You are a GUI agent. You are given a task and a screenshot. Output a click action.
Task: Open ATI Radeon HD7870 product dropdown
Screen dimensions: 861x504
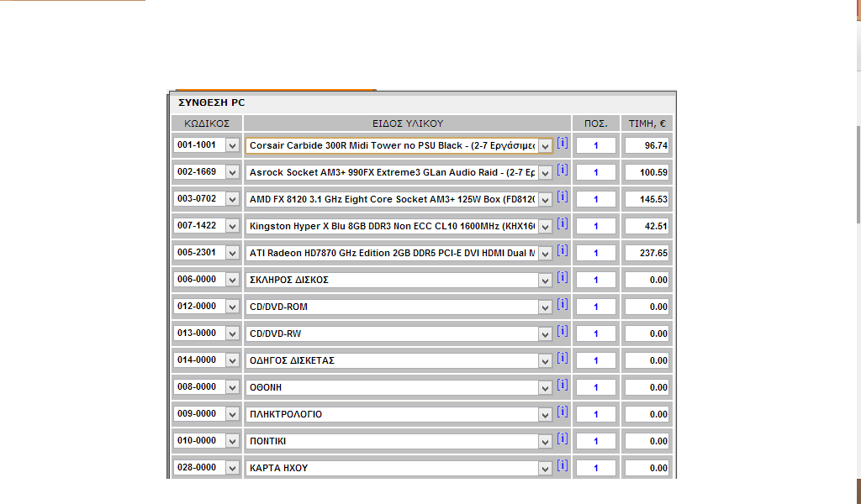coord(545,254)
